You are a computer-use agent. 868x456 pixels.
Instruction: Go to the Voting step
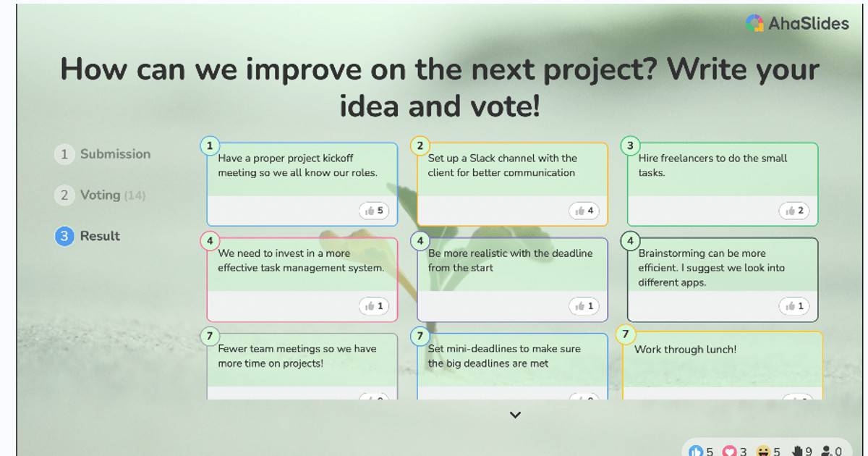[101, 195]
